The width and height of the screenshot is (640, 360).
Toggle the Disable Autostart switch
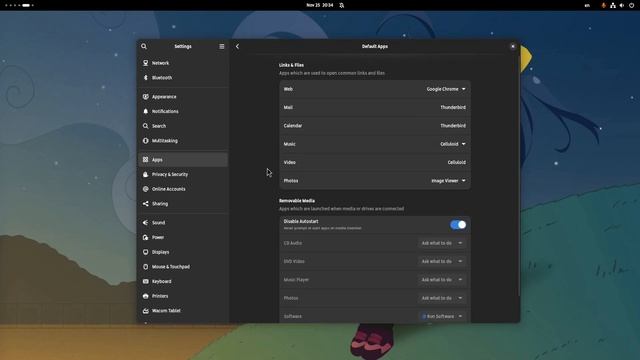tap(458, 224)
